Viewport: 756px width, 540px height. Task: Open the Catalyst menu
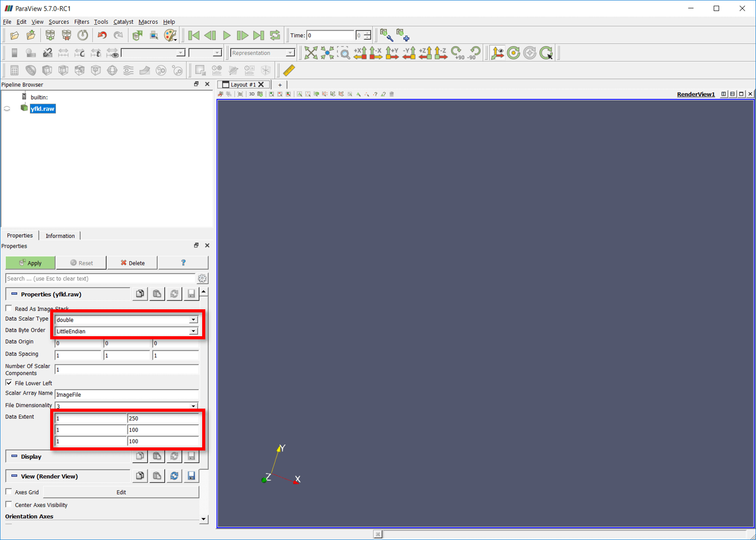pyautogui.click(x=123, y=22)
